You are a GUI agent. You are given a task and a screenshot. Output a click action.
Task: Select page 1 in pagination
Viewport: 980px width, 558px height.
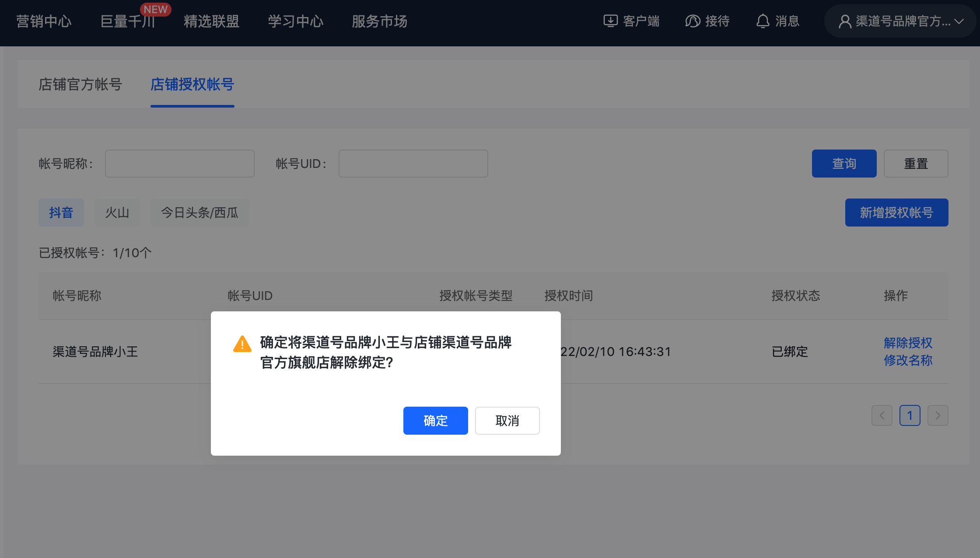pos(910,415)
